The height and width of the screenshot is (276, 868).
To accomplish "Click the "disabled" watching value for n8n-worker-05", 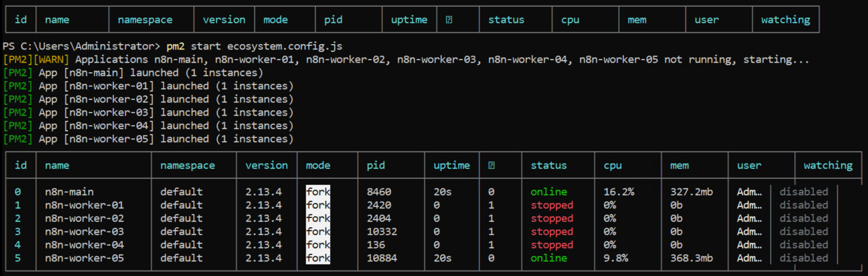I will click(804, 258).
